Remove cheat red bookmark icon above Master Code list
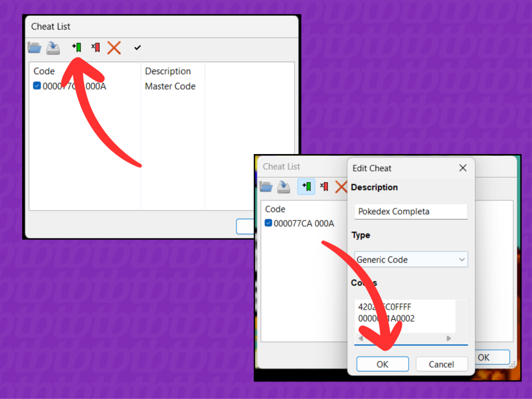 (x=95, y=47)
